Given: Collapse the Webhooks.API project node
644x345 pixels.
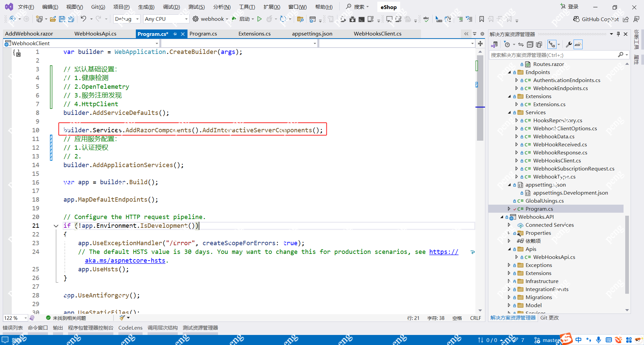Looking at the screenshot, I should (502, 217).
